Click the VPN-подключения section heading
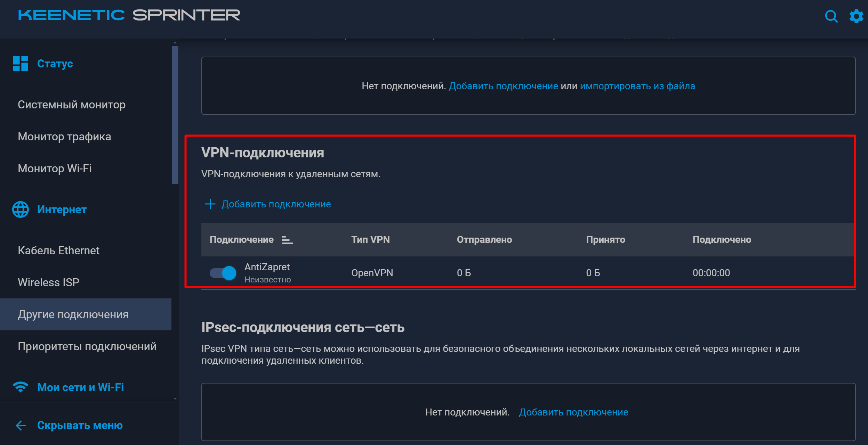Viewport: 868px width, 445px height. point(263,153)
